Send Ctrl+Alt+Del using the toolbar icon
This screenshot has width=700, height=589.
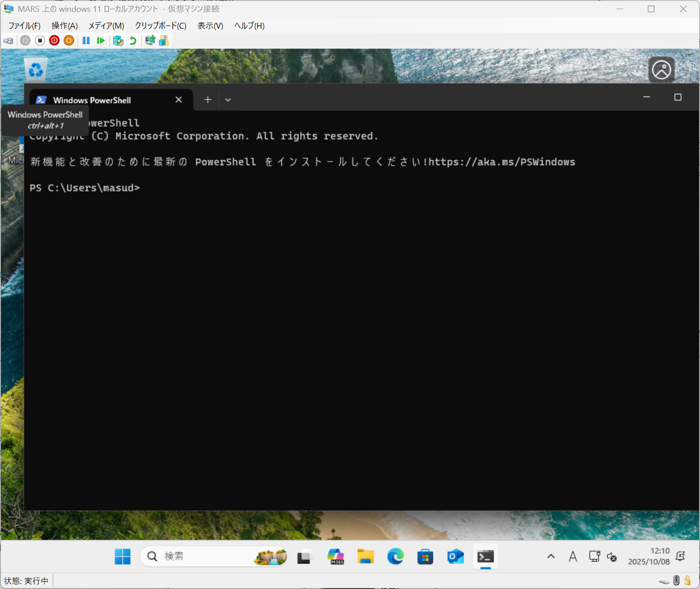8,40
